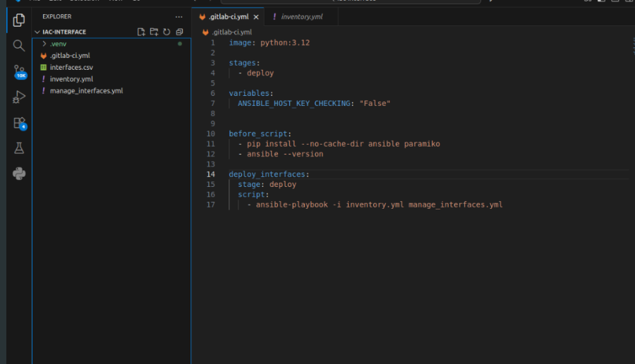Click line number 14 in gutter
Viewport: 635px width, 364px height.
point(211,174)
